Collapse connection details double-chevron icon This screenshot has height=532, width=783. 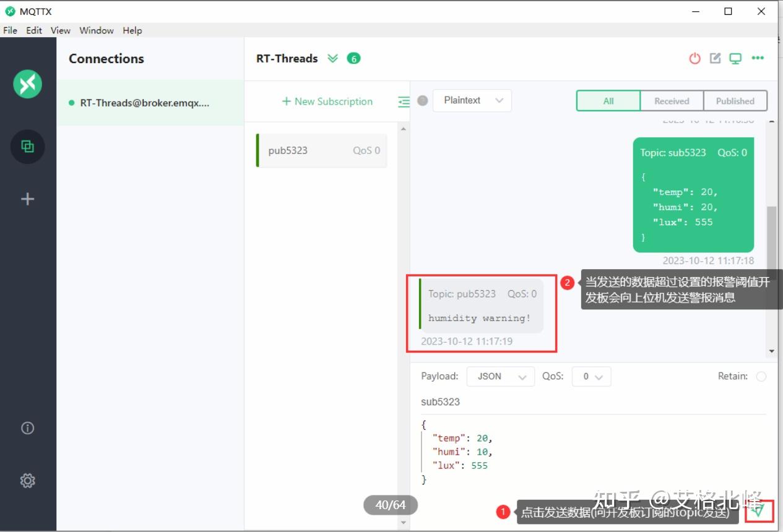point(333,58)
